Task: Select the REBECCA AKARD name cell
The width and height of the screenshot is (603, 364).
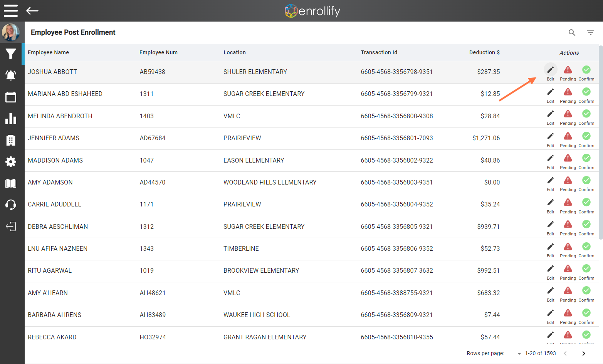Action: (x=52, y=337)
